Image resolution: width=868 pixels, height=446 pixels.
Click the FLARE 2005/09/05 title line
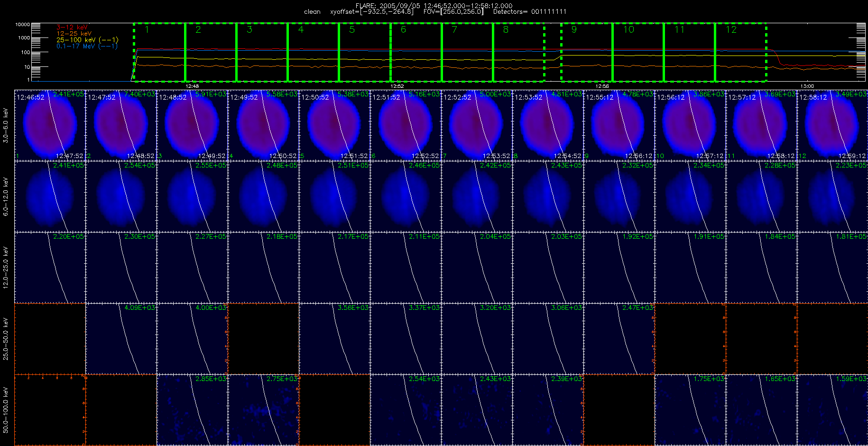(434, 6)
